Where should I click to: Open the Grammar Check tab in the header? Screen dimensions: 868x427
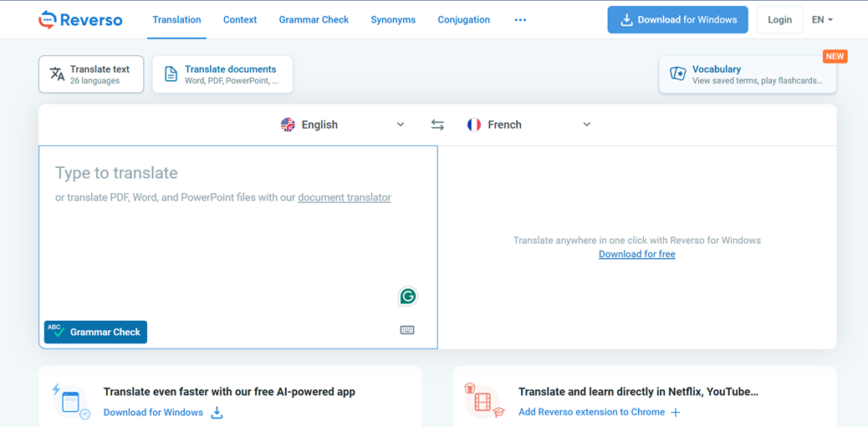tap(314, 20)
